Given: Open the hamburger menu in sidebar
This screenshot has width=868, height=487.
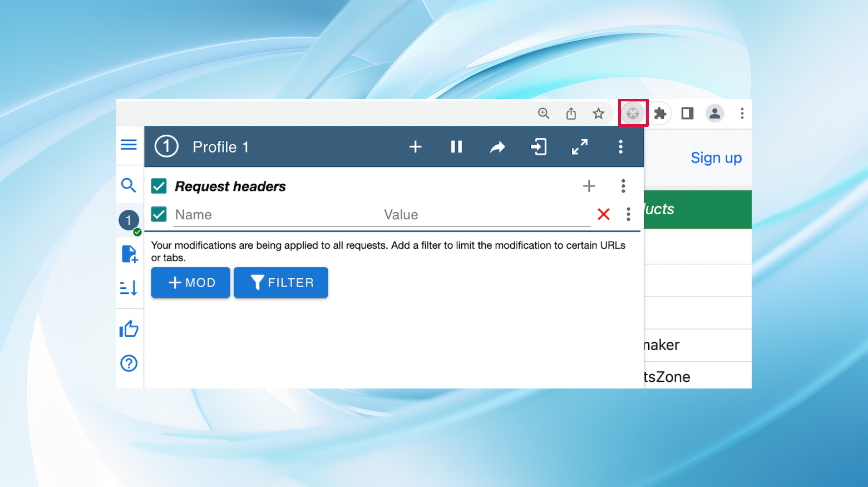Looking at the screenshot, I should 129,145.
